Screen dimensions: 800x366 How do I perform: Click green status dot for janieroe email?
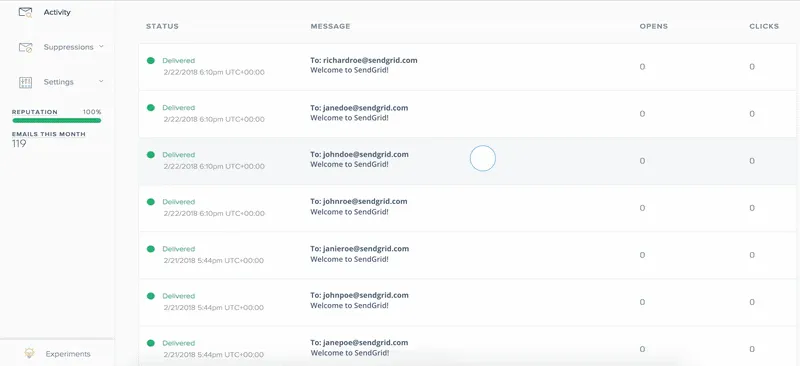(x=151, y=249)
